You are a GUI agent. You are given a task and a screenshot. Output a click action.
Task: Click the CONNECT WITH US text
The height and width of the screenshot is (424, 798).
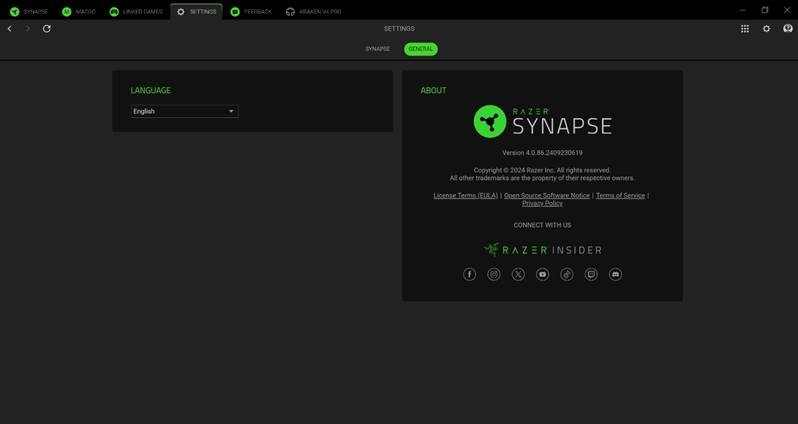pyautogui.click(x=543, y=225)
